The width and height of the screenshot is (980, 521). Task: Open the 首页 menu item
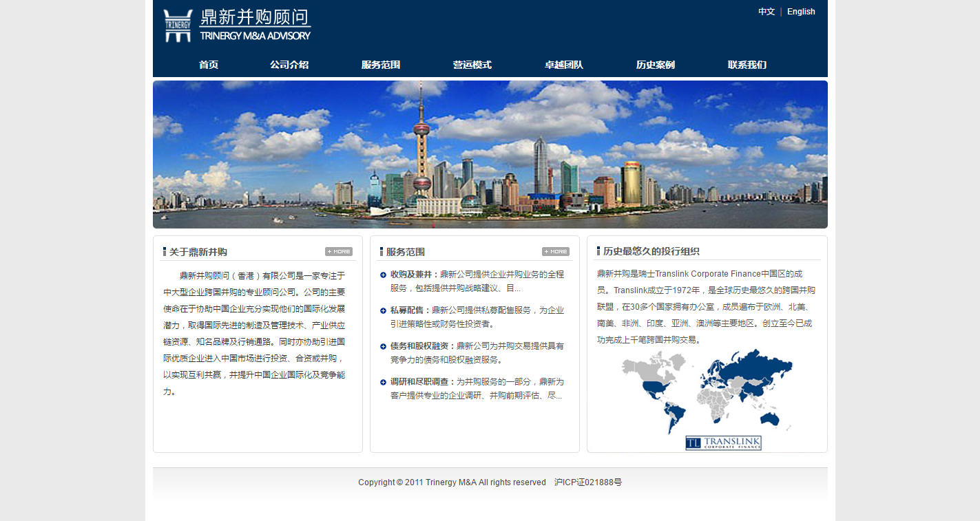coord(209,65)
